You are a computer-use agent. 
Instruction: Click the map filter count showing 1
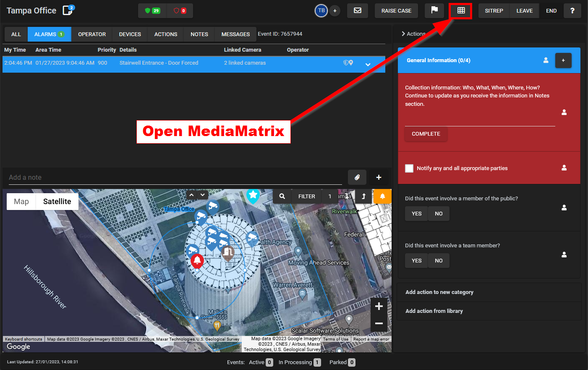pyautogui.click(x=330, y=196)
